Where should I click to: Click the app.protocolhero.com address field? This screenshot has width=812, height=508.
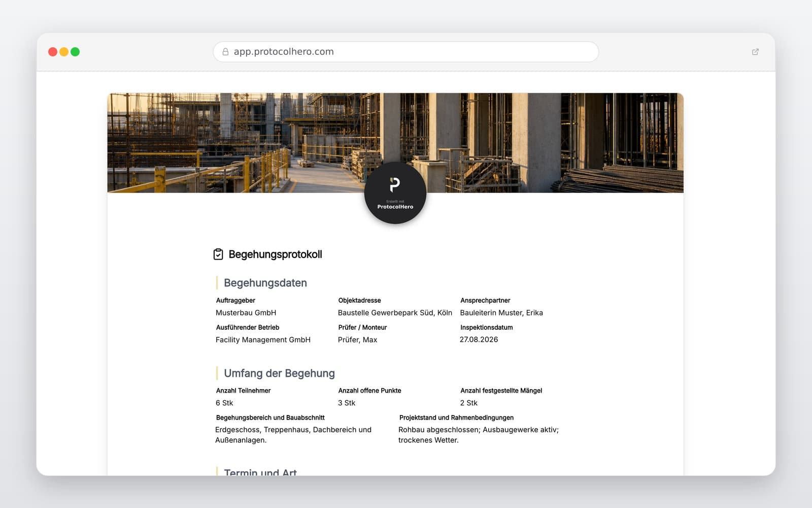pyautogui.click(x=406, y=52)
